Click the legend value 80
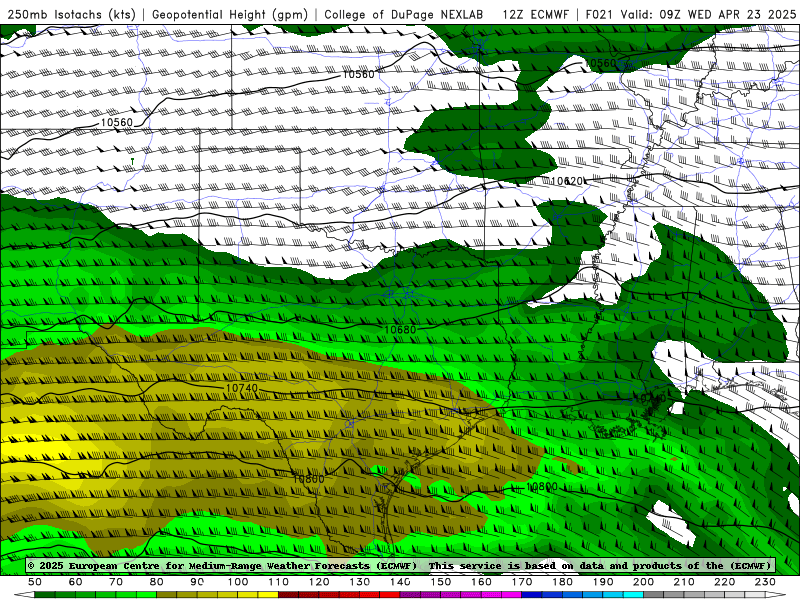 click(x=157, y=582)
